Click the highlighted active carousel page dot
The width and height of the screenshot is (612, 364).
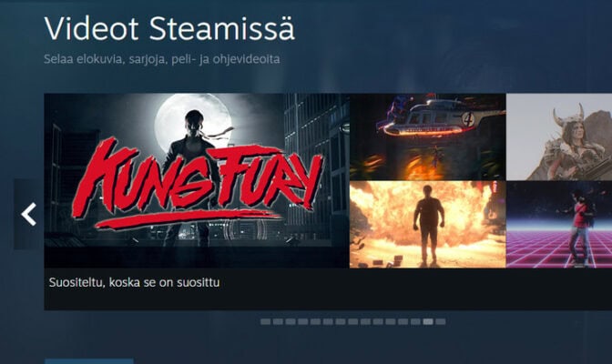pos(428,321)
